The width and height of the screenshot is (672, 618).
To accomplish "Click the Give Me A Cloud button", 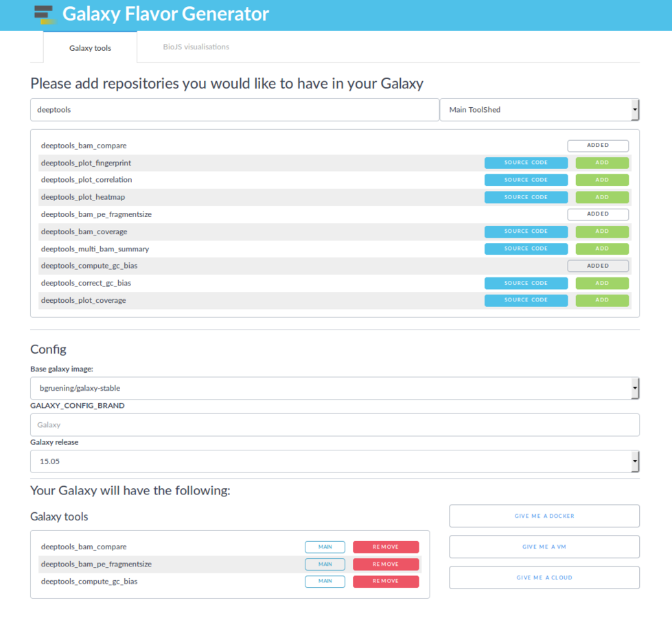I will click(544, 577).
